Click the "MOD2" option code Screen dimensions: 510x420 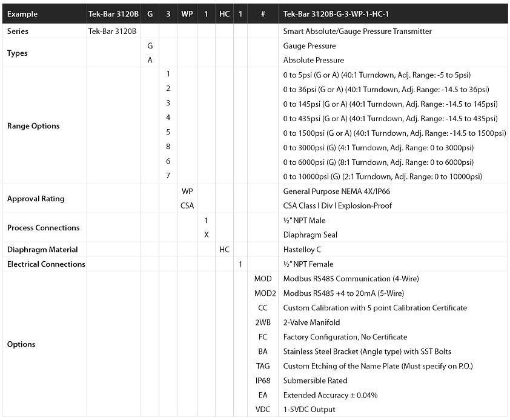pyautogui.click(x=265, y=293)
